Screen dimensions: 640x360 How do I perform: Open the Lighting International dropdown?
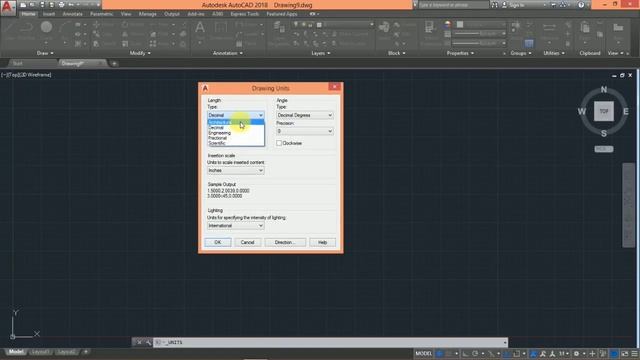236,226
